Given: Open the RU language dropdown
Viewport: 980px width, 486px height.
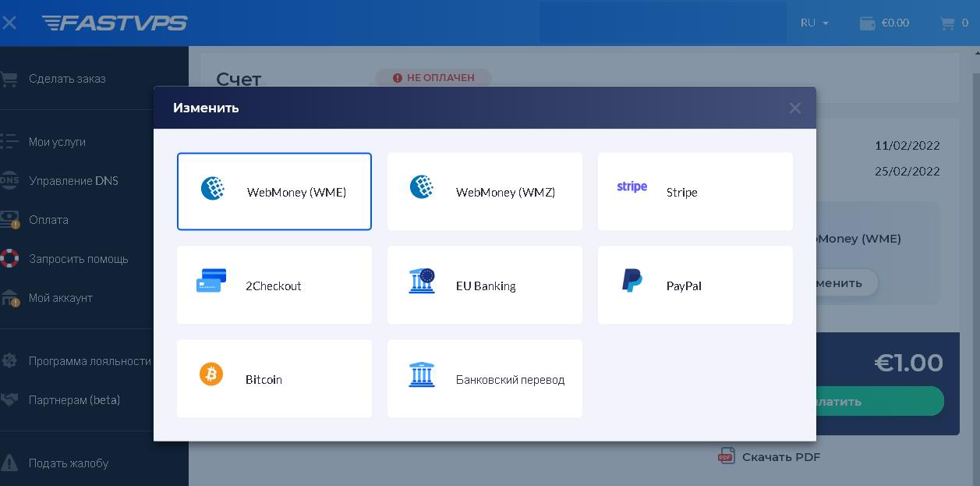Looking at the screenshot, I should point(815,23).
